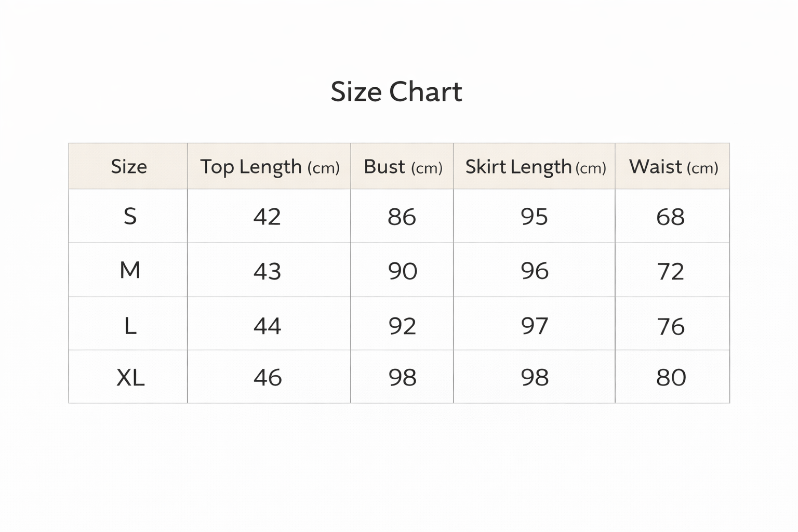Viewport: 798px width, 532px height.
Task: Click the L size row label
Action: pyautogui.click(x=130, y=326)
